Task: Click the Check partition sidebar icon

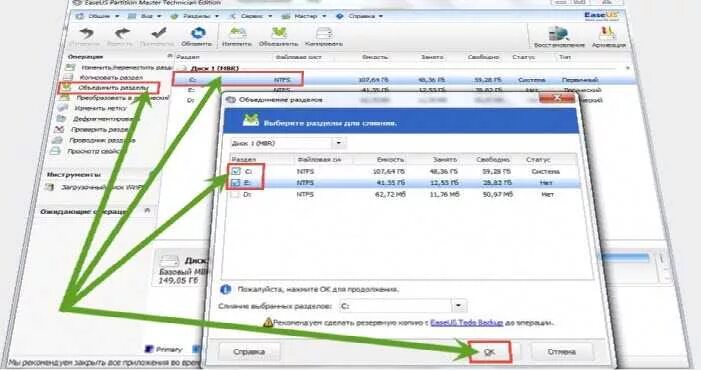Action: (59, 130)
